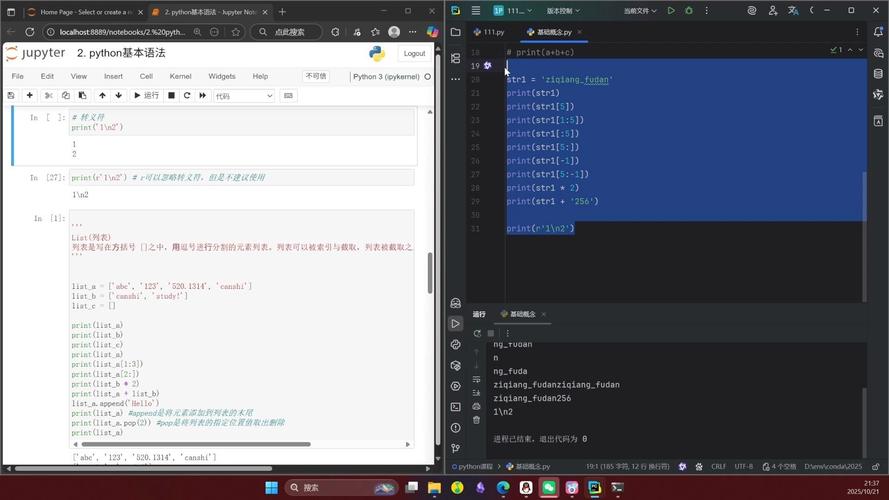889x500 pixels.
Task: Restart the kernel with the circular arrow
Action: click(187, 96)
